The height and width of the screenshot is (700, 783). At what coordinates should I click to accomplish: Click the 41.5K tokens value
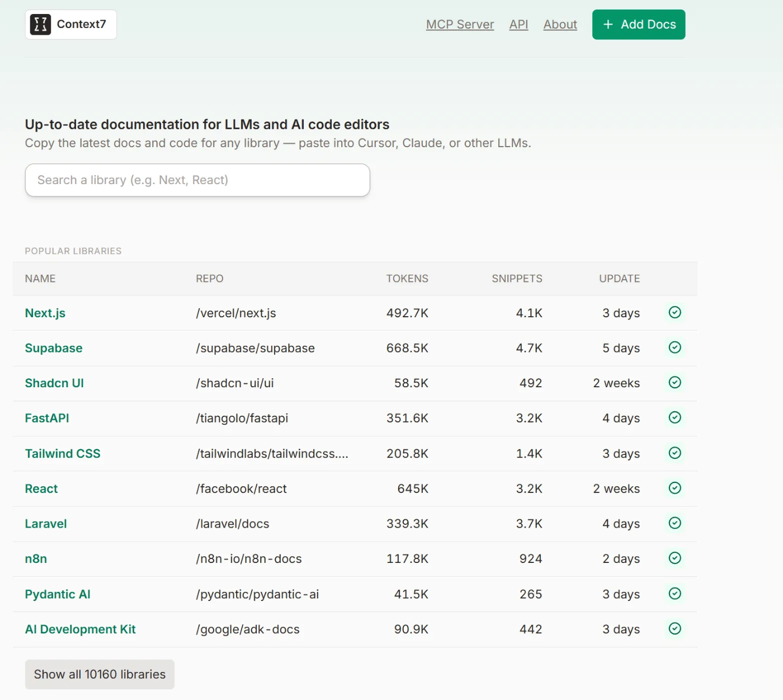point(411,594)
